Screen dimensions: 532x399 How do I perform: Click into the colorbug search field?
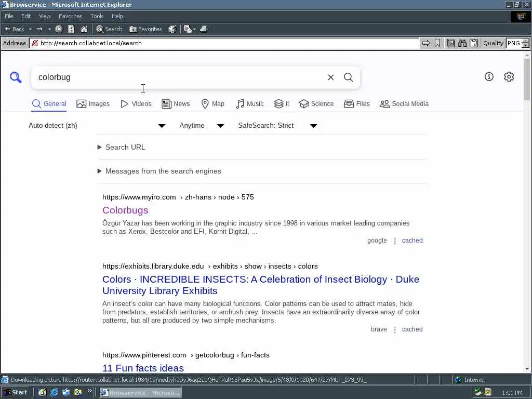tap(180, 77)
